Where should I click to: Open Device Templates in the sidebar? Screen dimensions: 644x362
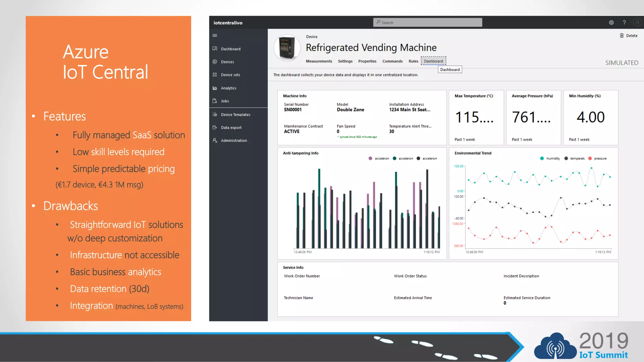pyautogui.click(x=236, y=115)
